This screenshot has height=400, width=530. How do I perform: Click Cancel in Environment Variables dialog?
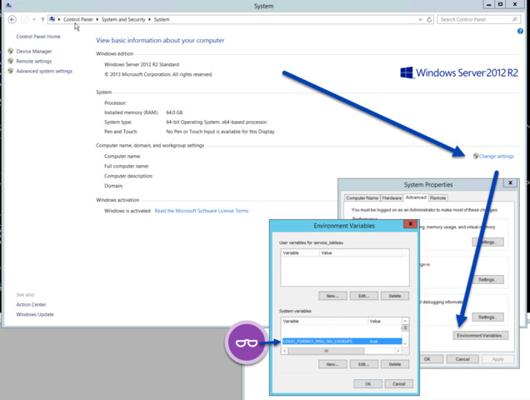(x=399, y=384)
